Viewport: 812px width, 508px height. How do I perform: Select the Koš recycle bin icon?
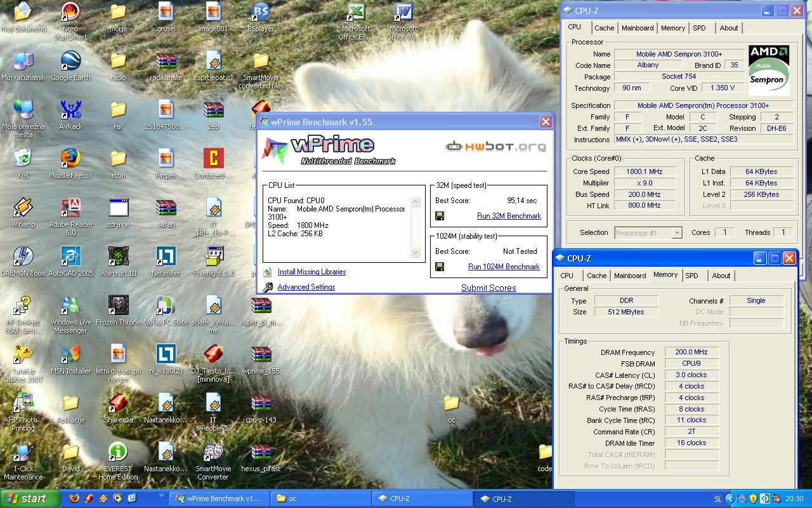tap(23, 158)
